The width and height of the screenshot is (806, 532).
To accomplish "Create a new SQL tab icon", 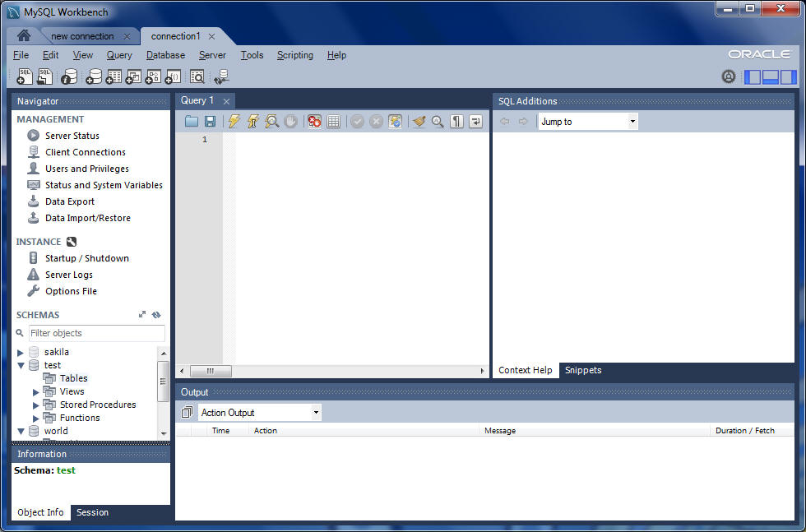I will 24,76.
